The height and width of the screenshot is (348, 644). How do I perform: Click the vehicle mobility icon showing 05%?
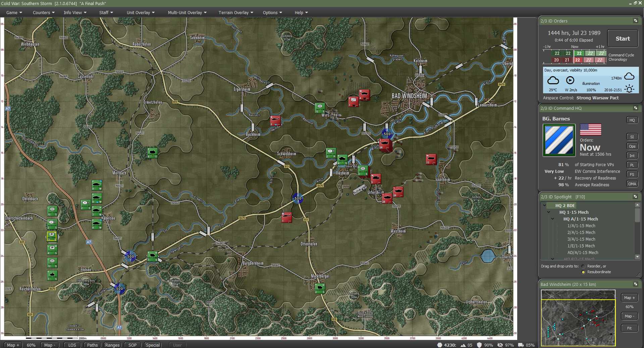(521, 345)
